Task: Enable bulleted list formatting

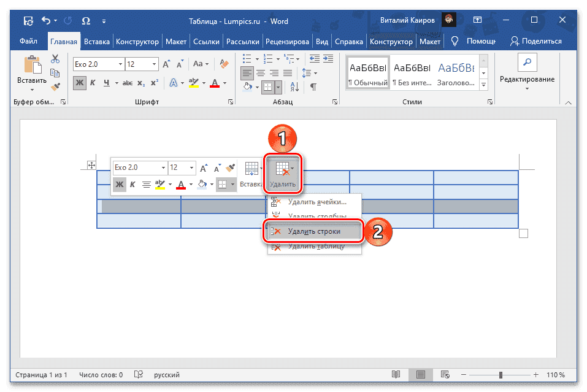Action: pyautogui.click(x=248, y=60)
